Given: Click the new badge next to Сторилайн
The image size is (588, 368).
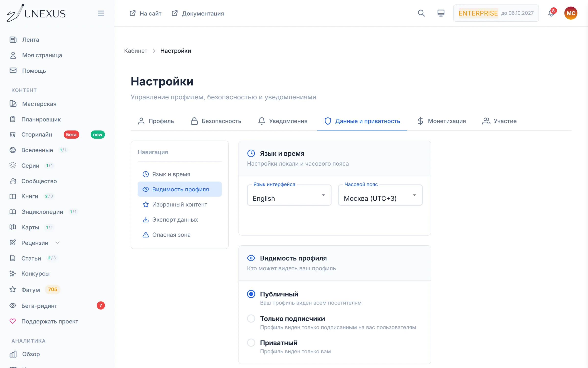Looking at the screenshot, I should [x=98, y=134].
